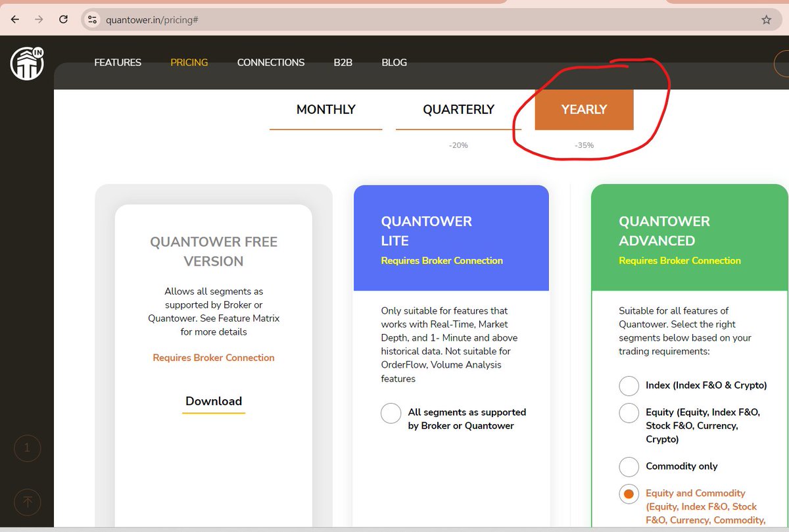The image size is (789, 532).
Task: Open the B2B menu item
Action: coord(343,62)
